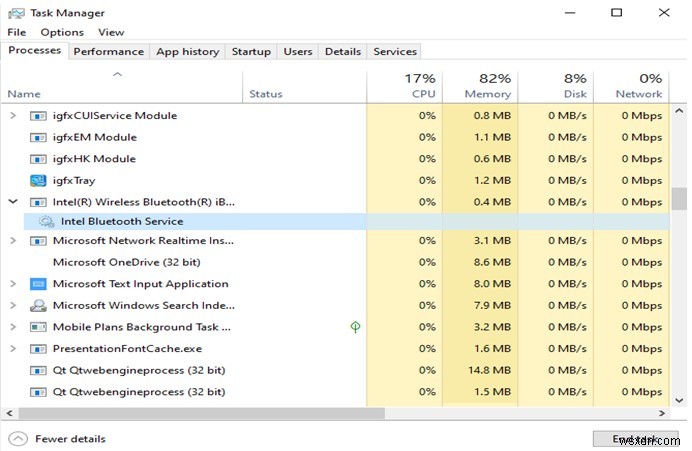Click the Intel Bluetooth Service gear icon

(46, 221)
